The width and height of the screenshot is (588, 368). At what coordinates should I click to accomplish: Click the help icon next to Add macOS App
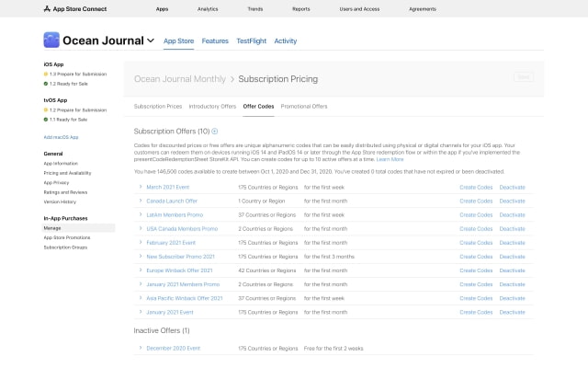coord(84,137)
